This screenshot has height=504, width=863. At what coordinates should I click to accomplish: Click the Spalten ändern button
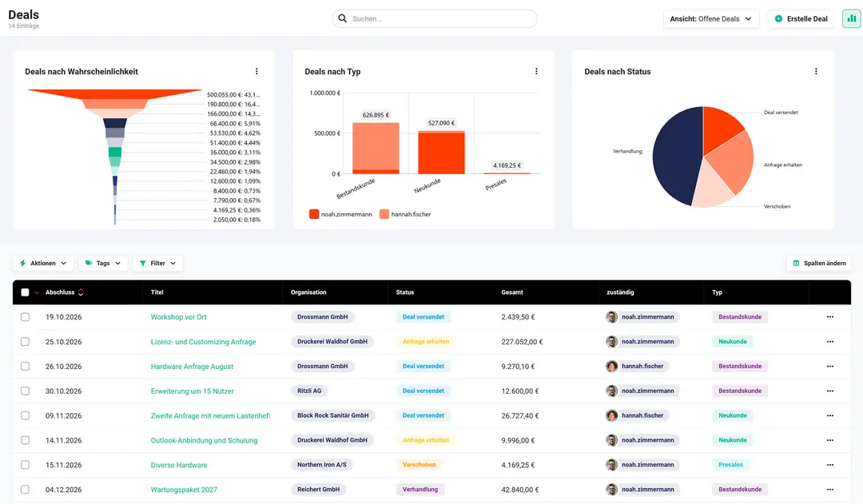(x=819, y=263)
